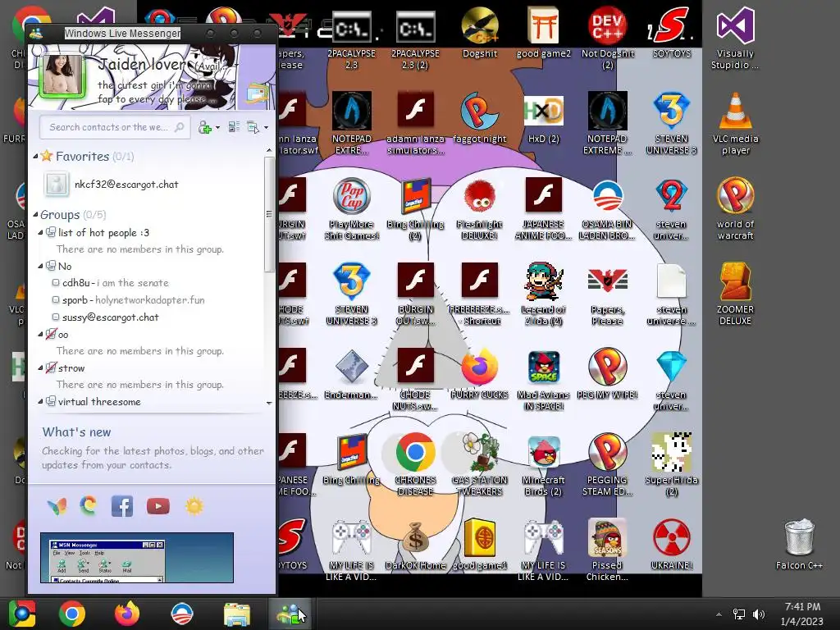Viewport: 840px width, 630px height.
Task: Click the scroll down arrow of contact list
Action: tap(269, 404)
